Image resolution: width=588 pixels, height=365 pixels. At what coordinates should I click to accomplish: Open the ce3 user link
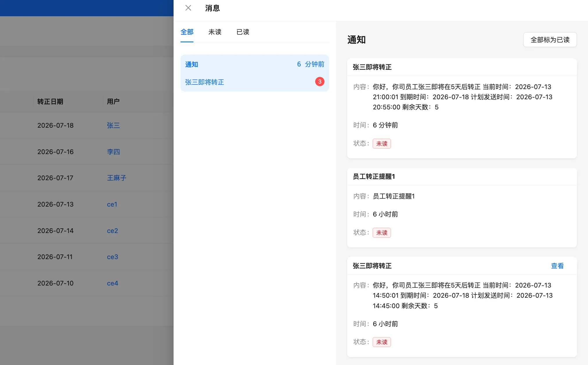coord(112,257)
